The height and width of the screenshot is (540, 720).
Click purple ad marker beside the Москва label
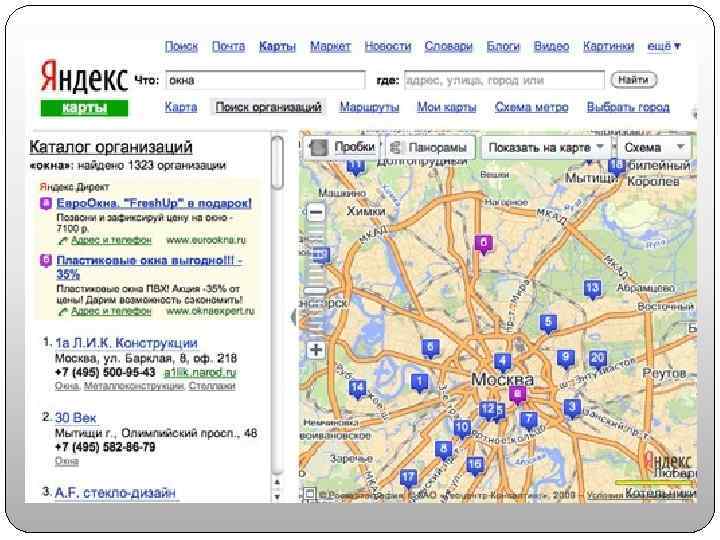pyautogui.click(x=518, y=394)
